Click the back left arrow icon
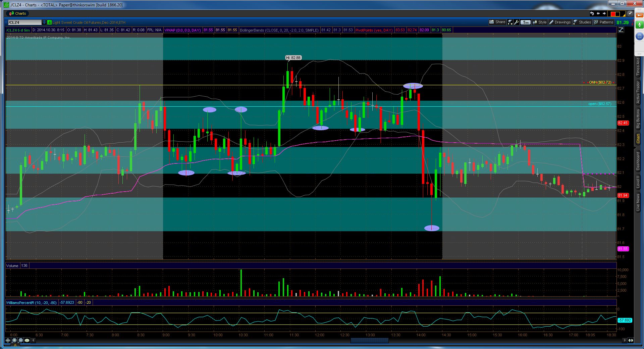 pos(598,13)
